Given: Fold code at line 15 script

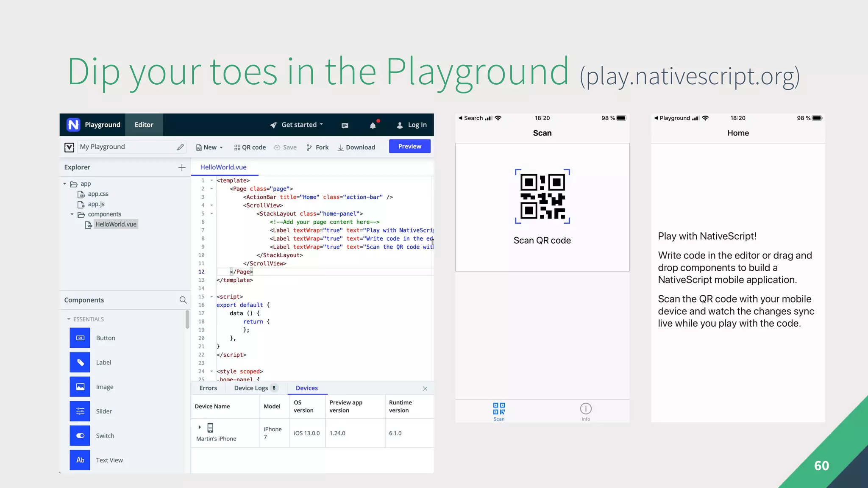Looking at the screenshot, I should click(212, 297).
